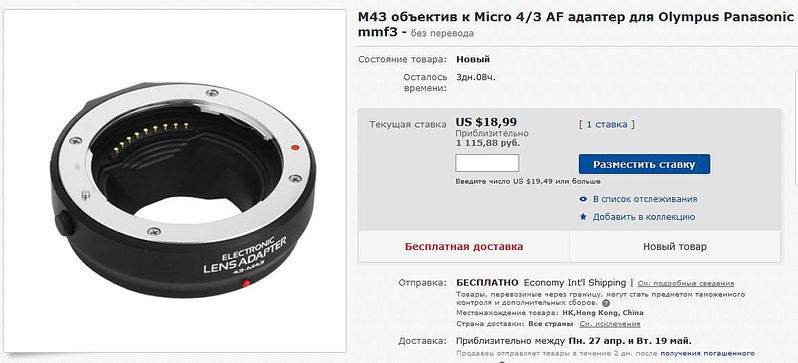Add item via В список отслеживания link
The image size is (798, 363).
(645, 199)
